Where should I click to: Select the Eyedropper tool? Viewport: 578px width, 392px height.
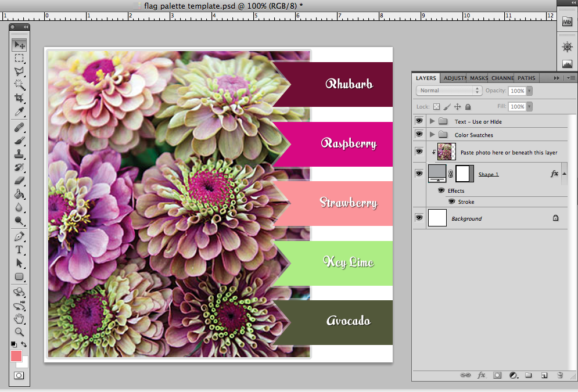coord(19,112)
